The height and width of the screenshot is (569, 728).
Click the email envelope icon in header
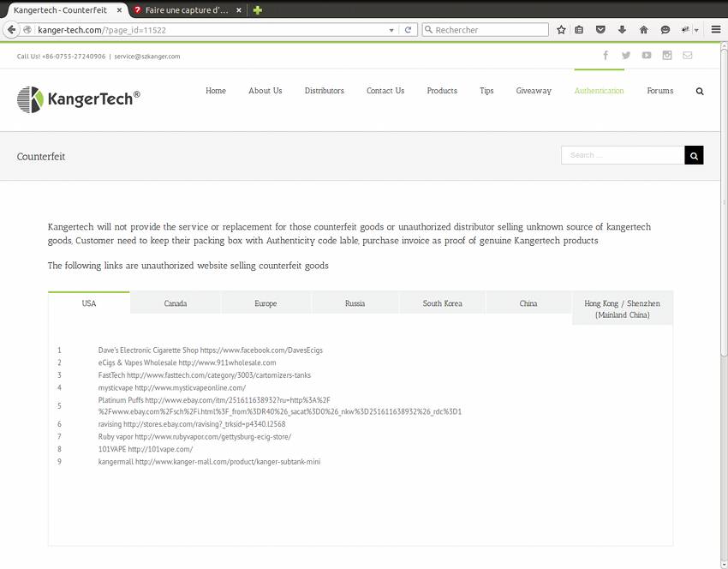(x=687, y=56)
